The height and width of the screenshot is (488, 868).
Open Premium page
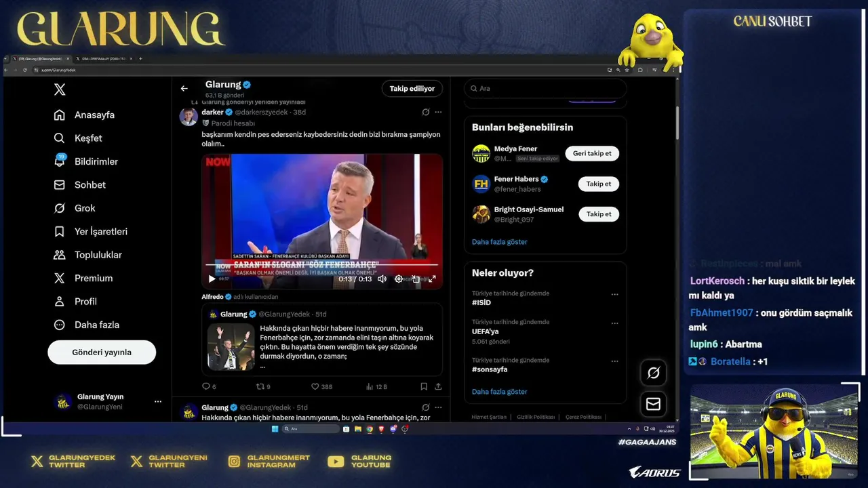[83, 278]
